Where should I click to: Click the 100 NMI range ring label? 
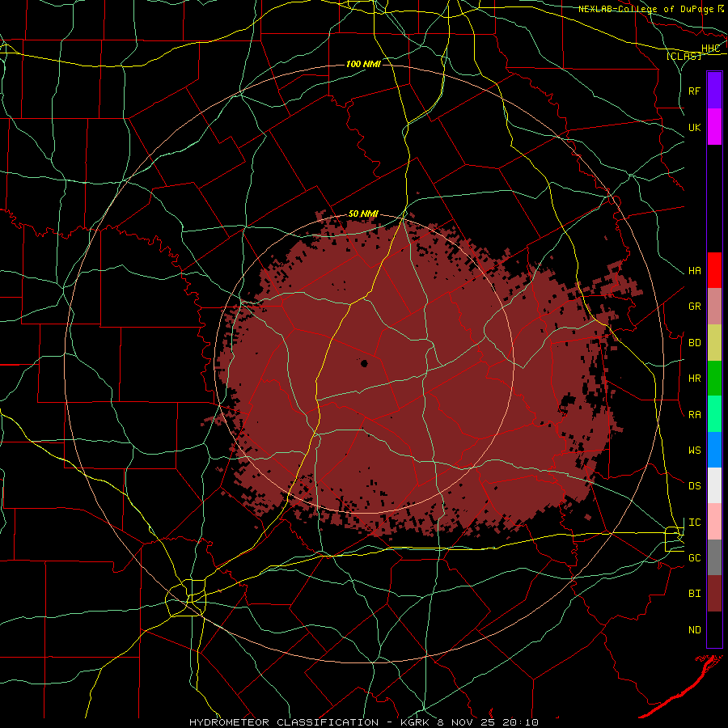point(363,64)
